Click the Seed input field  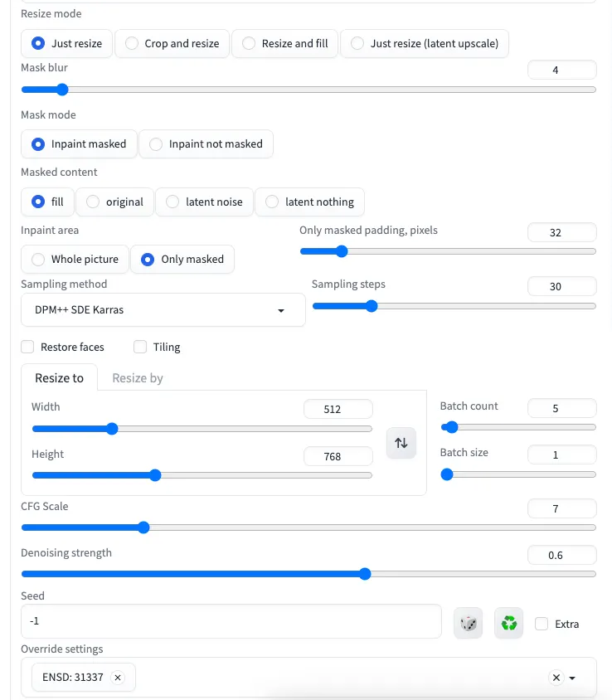231,621
